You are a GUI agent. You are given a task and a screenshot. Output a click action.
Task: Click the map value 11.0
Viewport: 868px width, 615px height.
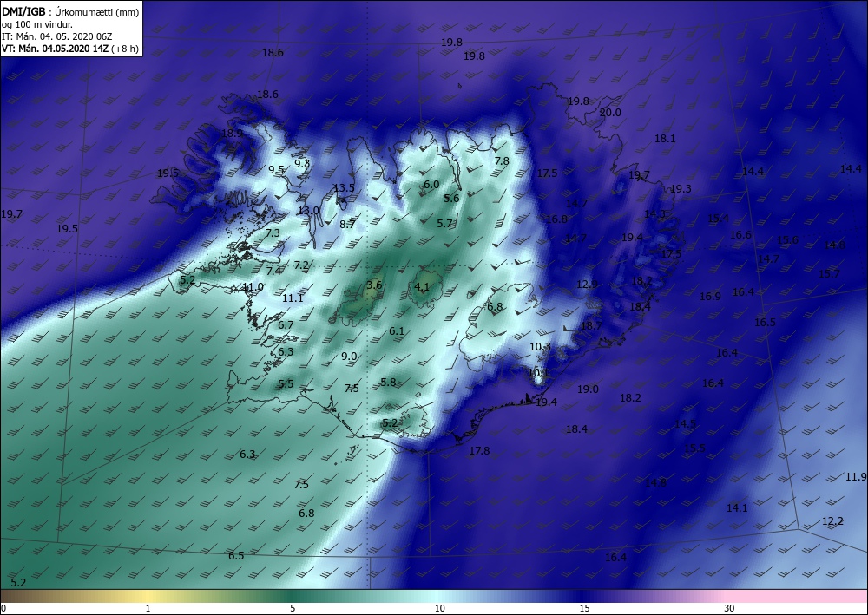tap(253, 286)
